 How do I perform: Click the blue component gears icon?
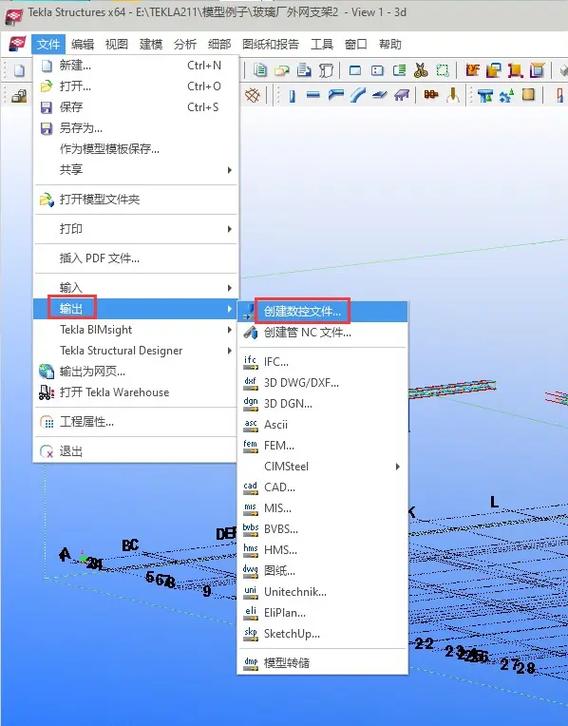(x=506, y=96)
